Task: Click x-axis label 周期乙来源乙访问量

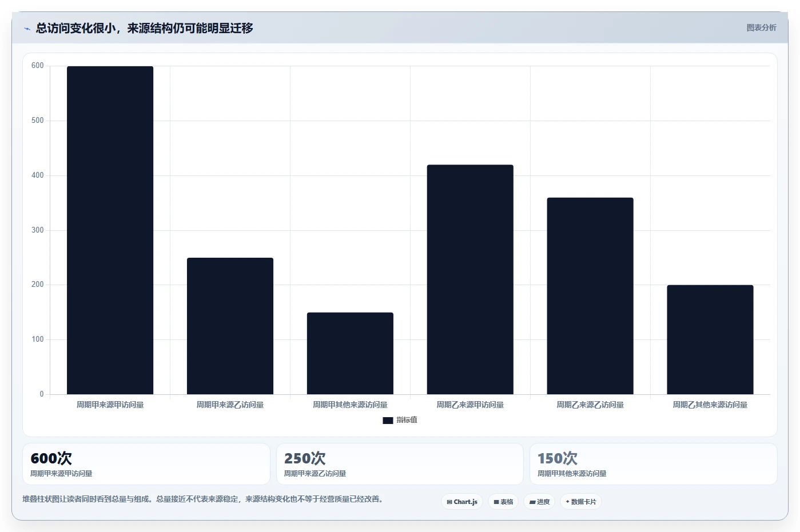Action: (x=590, y=405)
